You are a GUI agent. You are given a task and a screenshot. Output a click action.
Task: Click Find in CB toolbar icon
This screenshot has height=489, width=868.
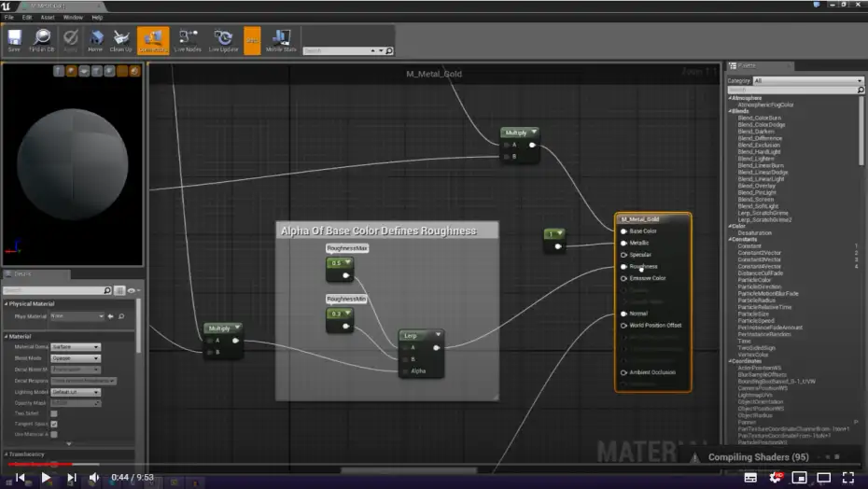tap(41, 41)
